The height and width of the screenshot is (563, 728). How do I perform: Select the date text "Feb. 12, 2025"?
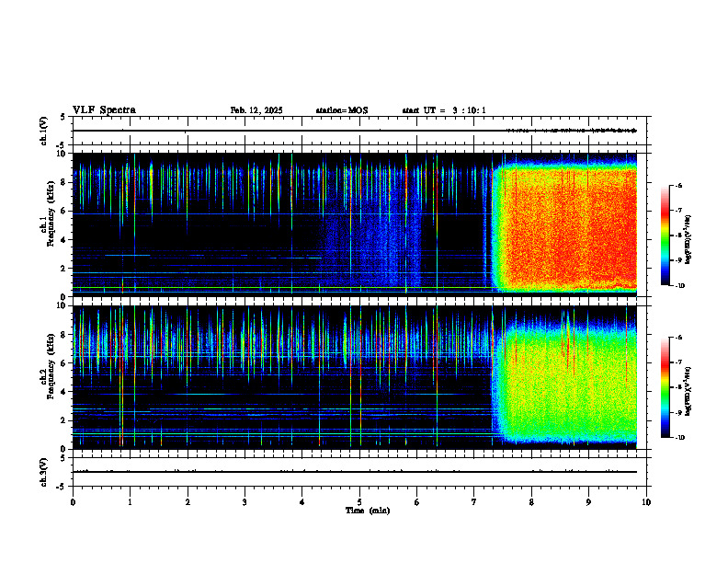(x=256, y=110)
